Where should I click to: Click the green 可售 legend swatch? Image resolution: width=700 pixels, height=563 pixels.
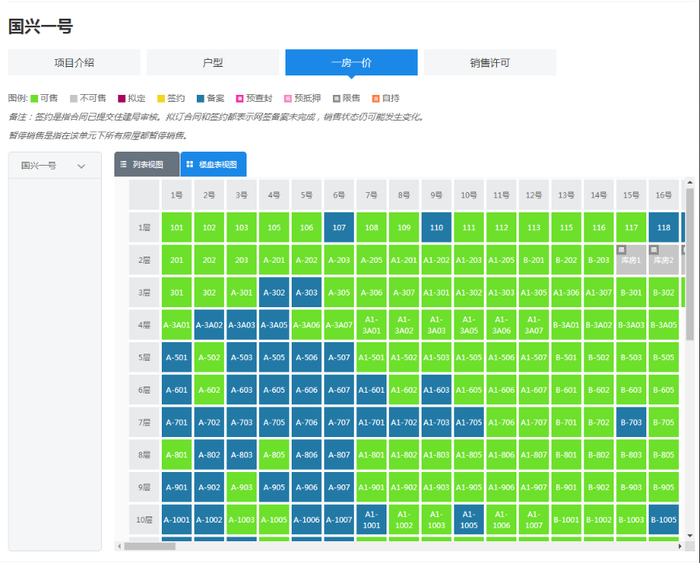(x=34, y=99)
